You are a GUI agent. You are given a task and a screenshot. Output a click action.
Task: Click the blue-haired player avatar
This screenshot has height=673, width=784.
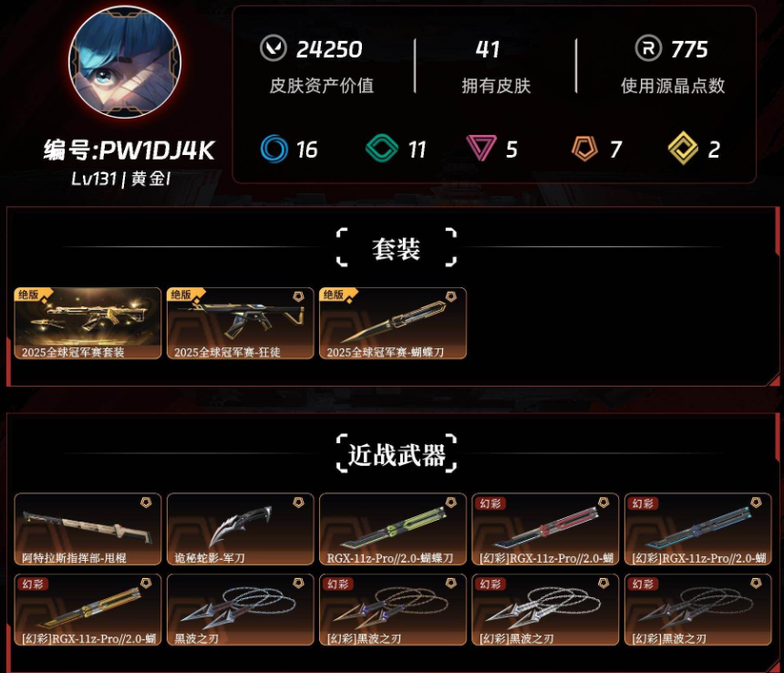pyautogui.click(x=125, y=62)
